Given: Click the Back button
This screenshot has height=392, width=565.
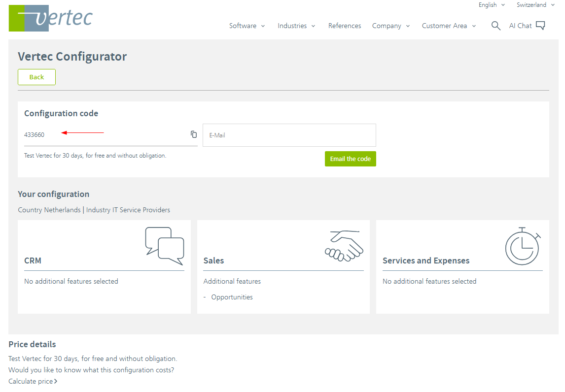Looking at the screenshot, I should [37, 77].
